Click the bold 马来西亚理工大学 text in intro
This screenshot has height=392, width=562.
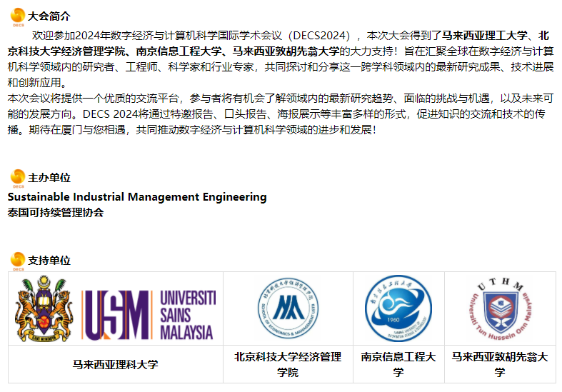point(484,36)
